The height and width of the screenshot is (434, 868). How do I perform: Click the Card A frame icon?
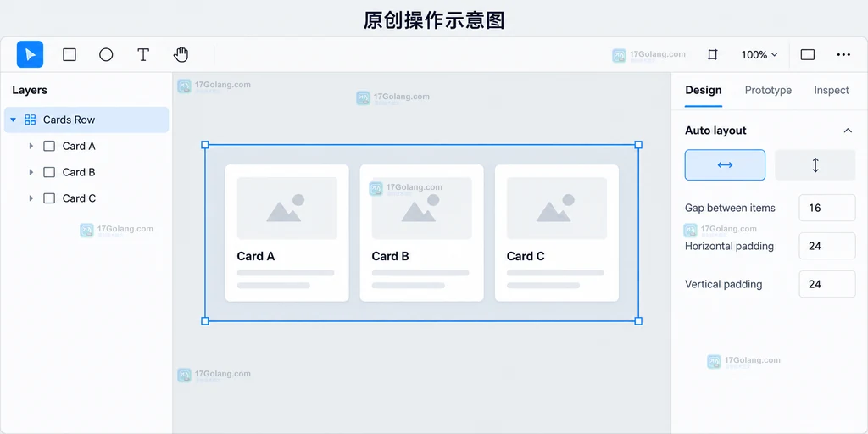pyautogui.click(x=49, y=146)
